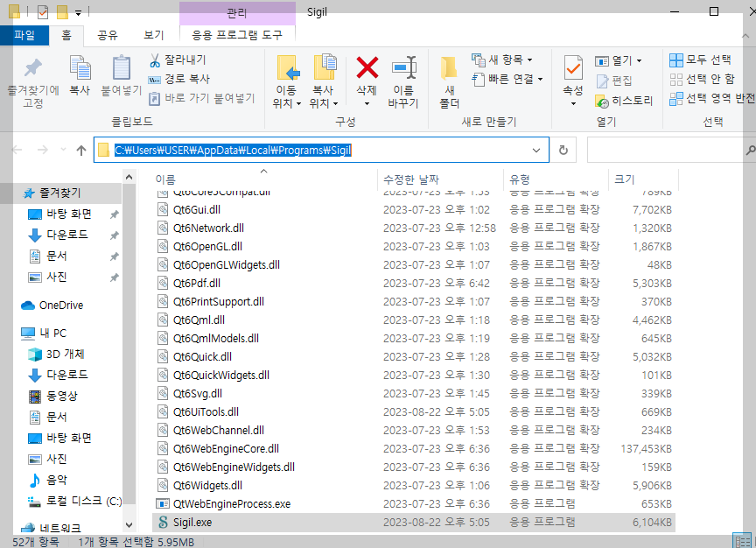756x548 pixels.
Task: Click the red Delete (삭제) icon
Action: click(x=367, y=67)
